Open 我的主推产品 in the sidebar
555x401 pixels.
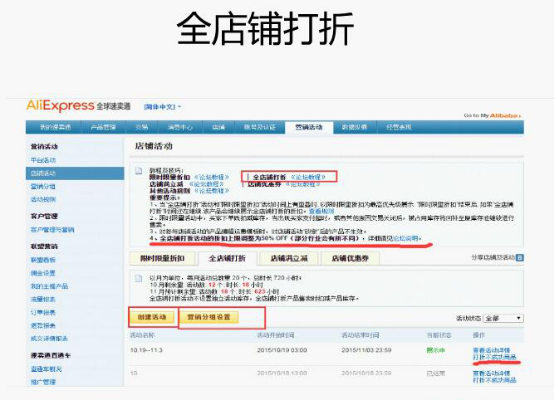(49, 286)
